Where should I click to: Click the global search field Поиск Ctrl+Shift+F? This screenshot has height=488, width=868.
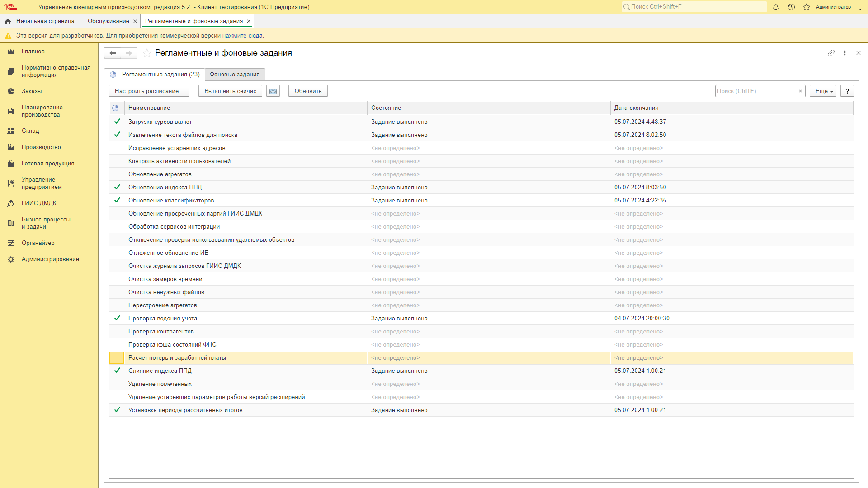coord(694,7)
